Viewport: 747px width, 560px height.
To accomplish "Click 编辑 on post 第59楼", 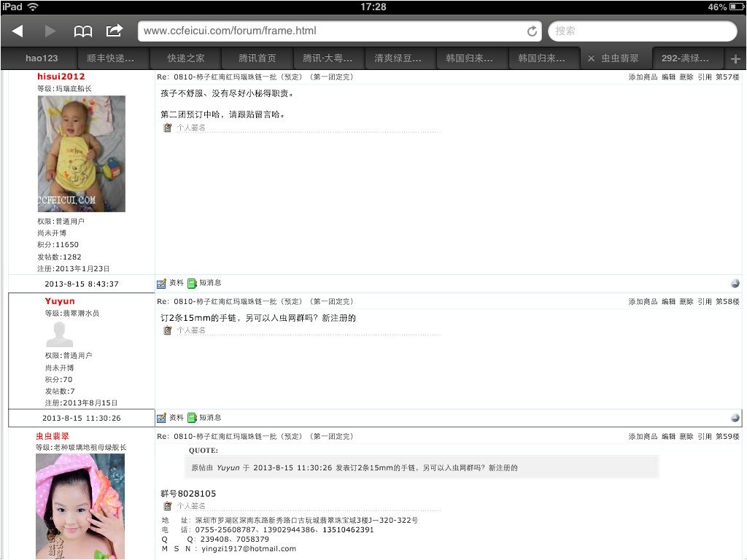I will 668,437.
